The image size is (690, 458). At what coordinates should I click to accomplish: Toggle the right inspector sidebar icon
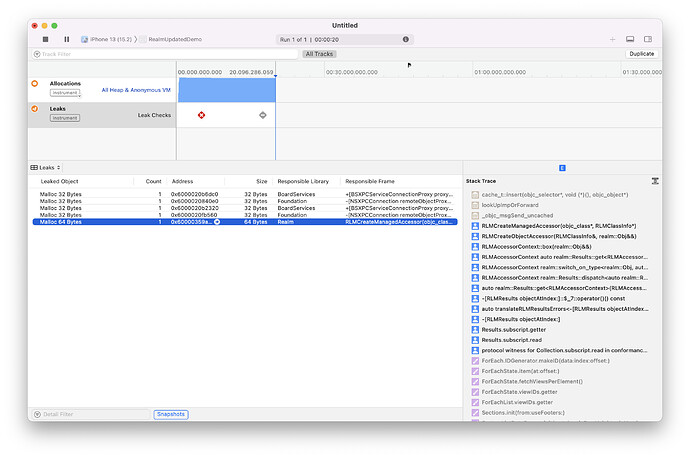click(x=649, y=39)
